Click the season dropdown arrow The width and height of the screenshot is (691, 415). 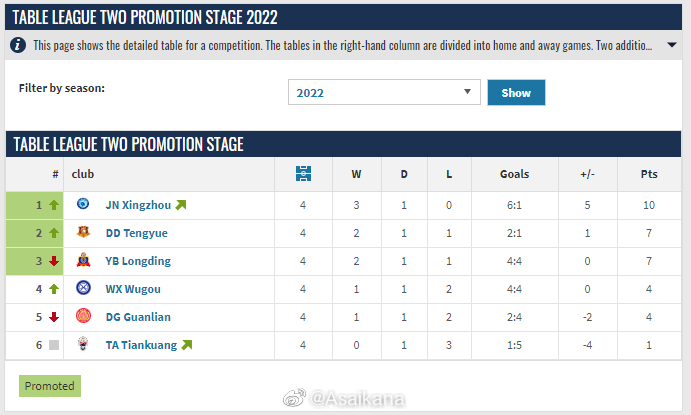(x=467, y=92)
